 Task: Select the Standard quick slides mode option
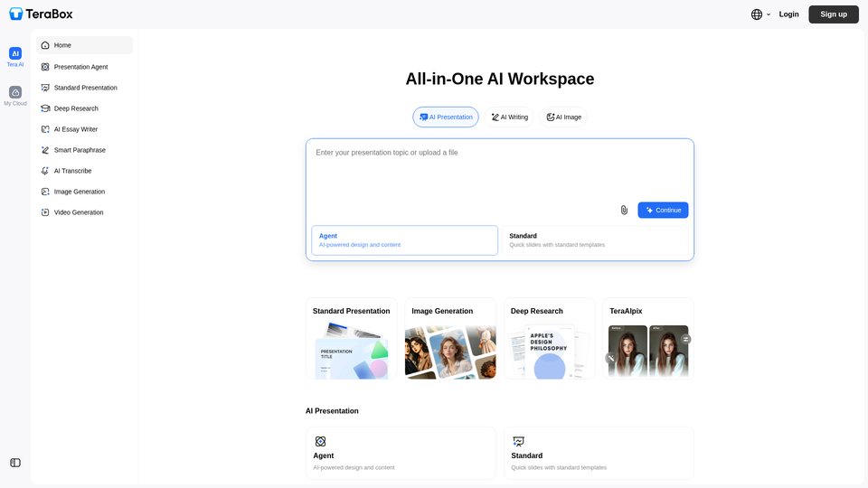(x=594, y=240)
